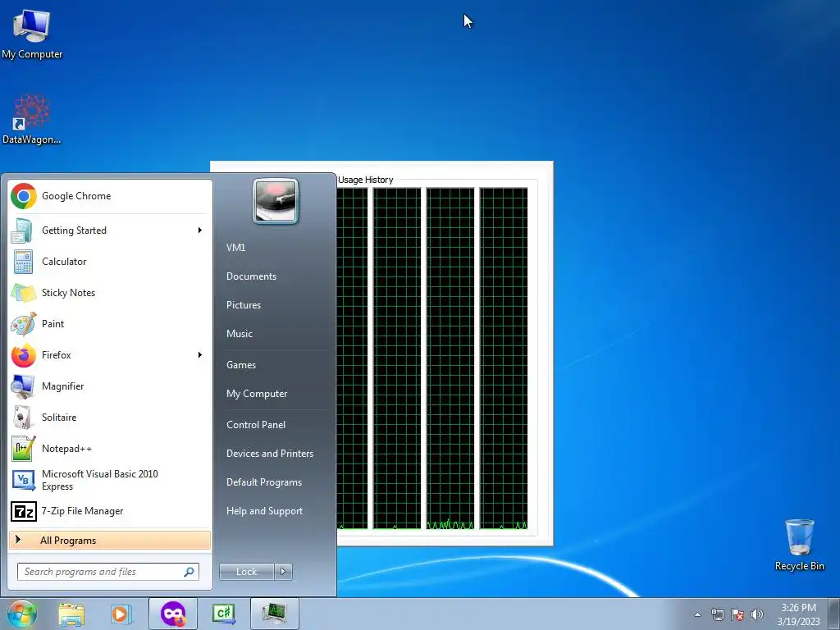Screen dimensions: 840x630
Task: Expand Firefox jump list arrow
Action: pyautogui.click(x=200, y=354)
